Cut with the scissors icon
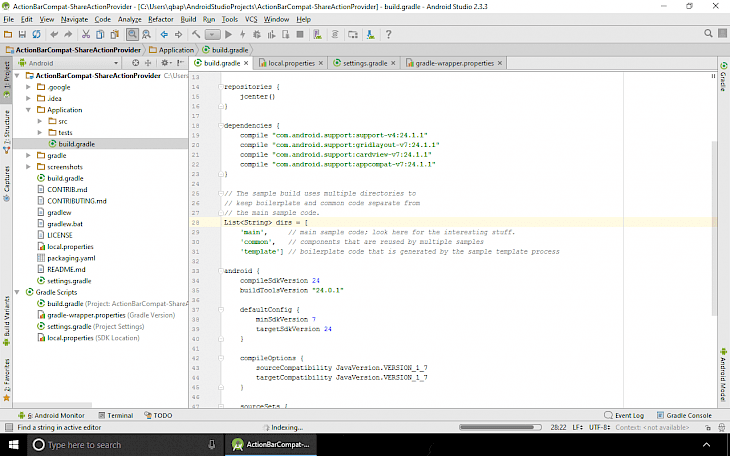The height and width of the screenshot is (456, 730). point(86,34)
